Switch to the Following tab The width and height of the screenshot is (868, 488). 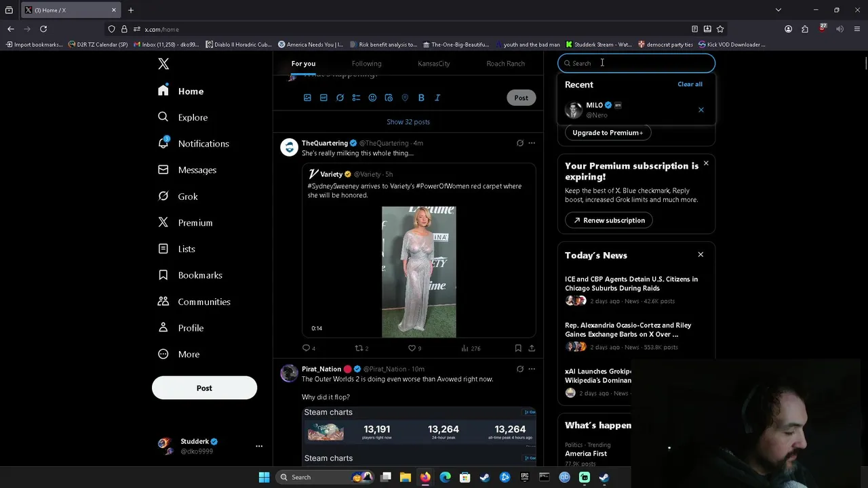(x=366, y=64)
